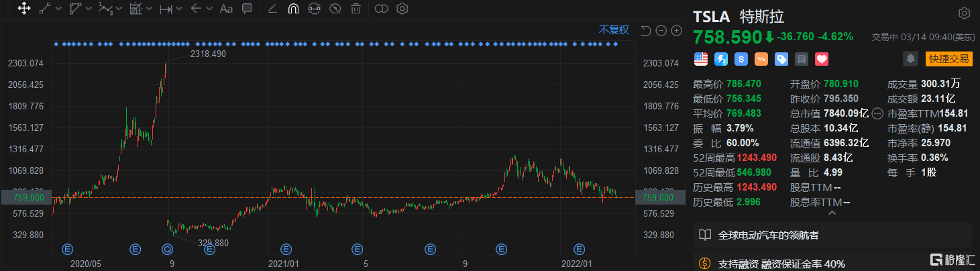Select the arrow annotation tool

coord(196,9)
